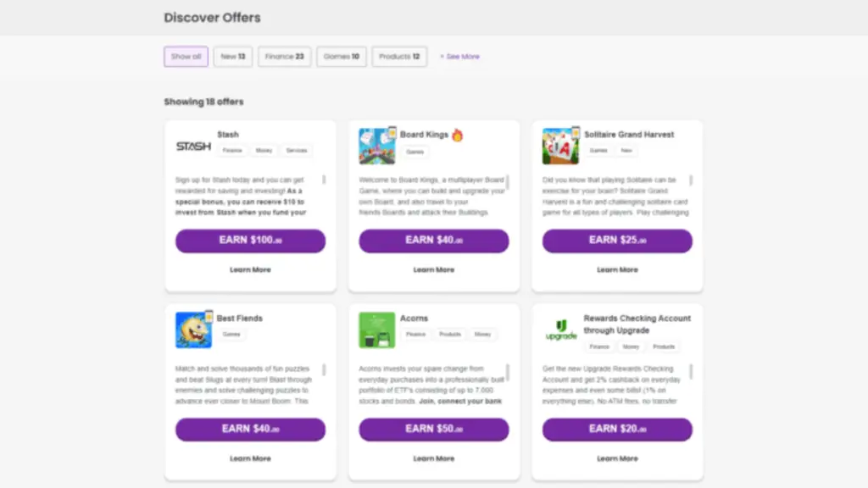868x488 pixels.
Task: Click the Games tag on Board Kings
Action: pos(415,152)
